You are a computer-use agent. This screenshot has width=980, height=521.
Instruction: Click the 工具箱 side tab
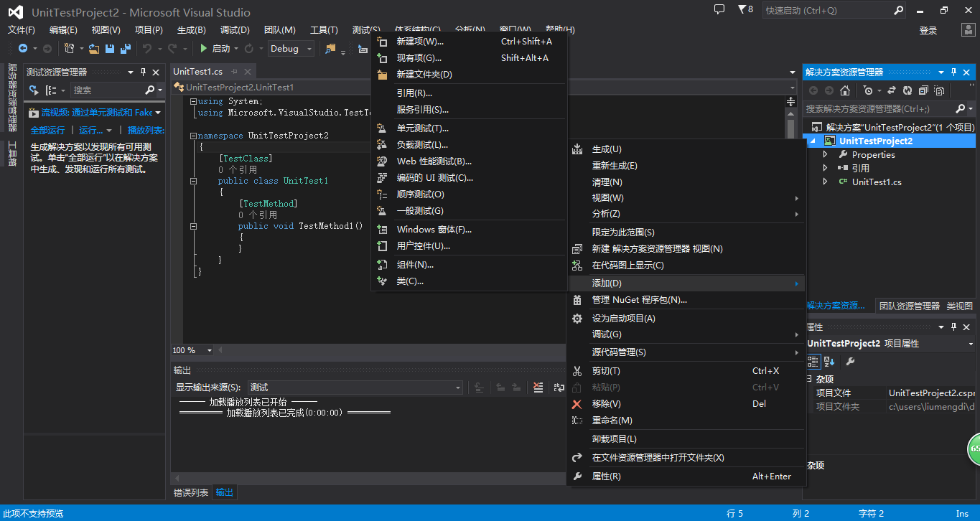tap(12, 154)
